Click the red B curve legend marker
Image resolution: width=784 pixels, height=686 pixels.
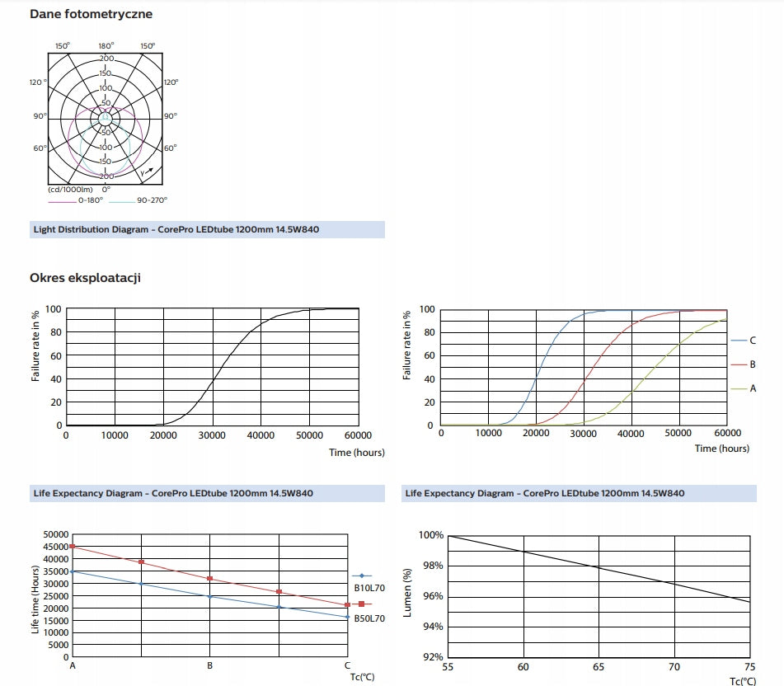tap(737, 364)
